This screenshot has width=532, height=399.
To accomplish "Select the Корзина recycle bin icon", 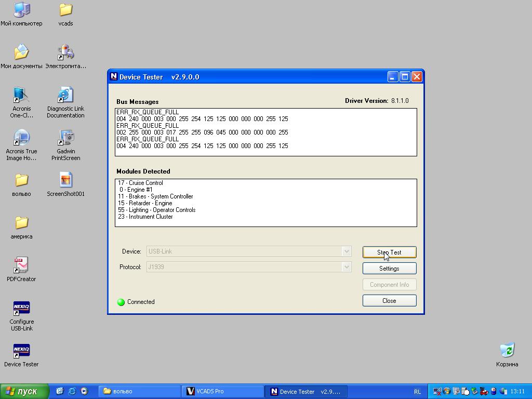I will [x=507, y=355].
